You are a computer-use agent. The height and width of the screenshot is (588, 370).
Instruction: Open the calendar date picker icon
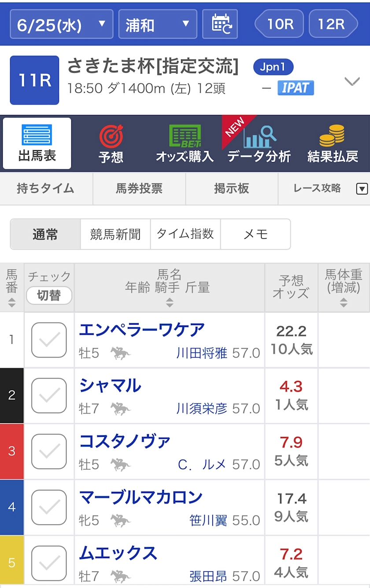220,24
